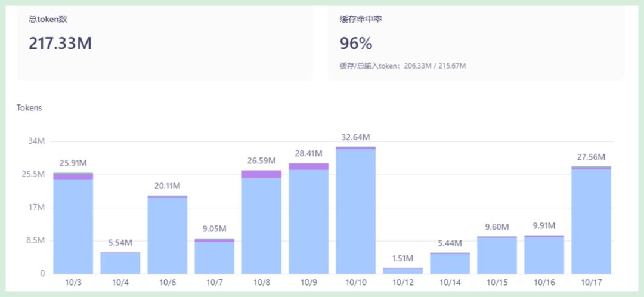
Task: Click the Tokens chart title
Action: click(x=29, y=107)
